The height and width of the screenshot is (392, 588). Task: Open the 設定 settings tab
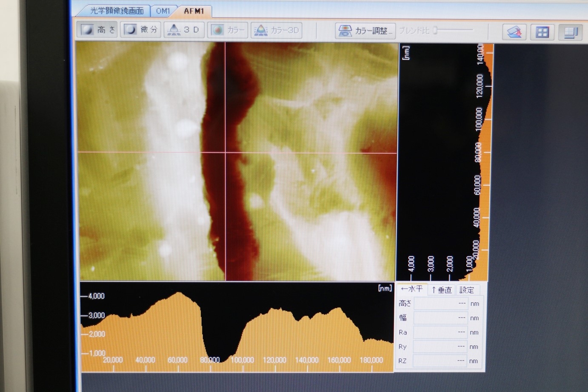pyautogui.click(x=467, y=290)
